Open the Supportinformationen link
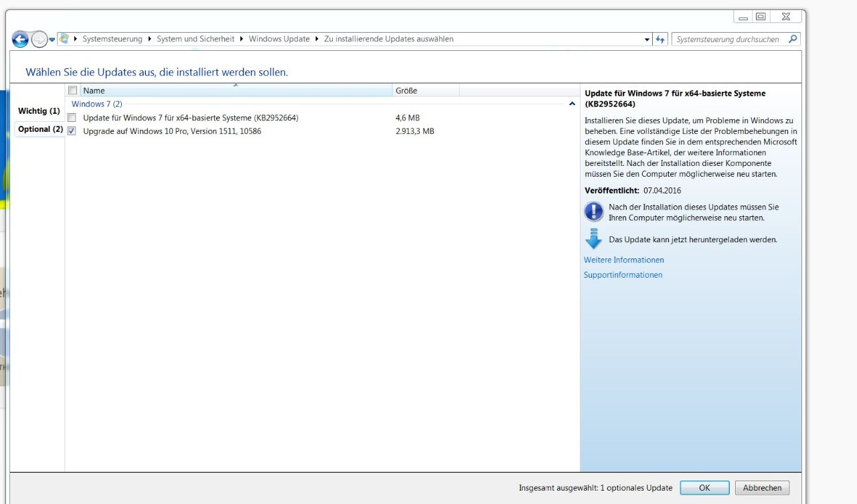Screen dimensions: 857x504 tap(623, 275)
